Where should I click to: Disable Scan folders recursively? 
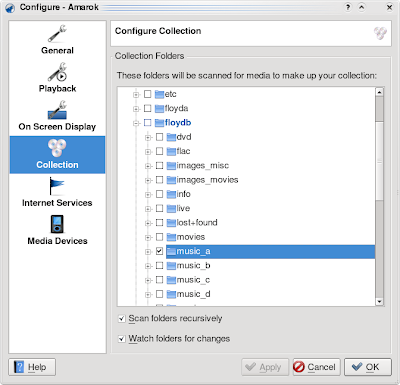click(x=122, y=319)
